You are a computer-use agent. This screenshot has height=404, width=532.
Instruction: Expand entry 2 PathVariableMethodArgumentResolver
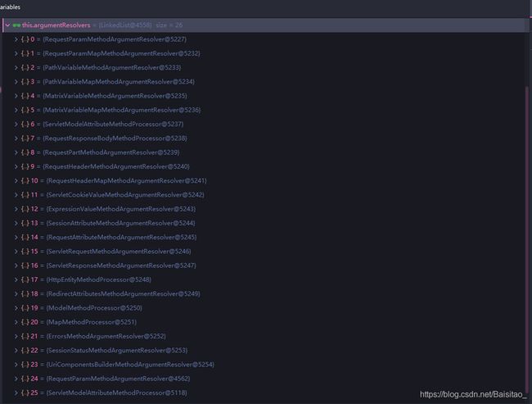pyautogui.click(x=16, y=68)
